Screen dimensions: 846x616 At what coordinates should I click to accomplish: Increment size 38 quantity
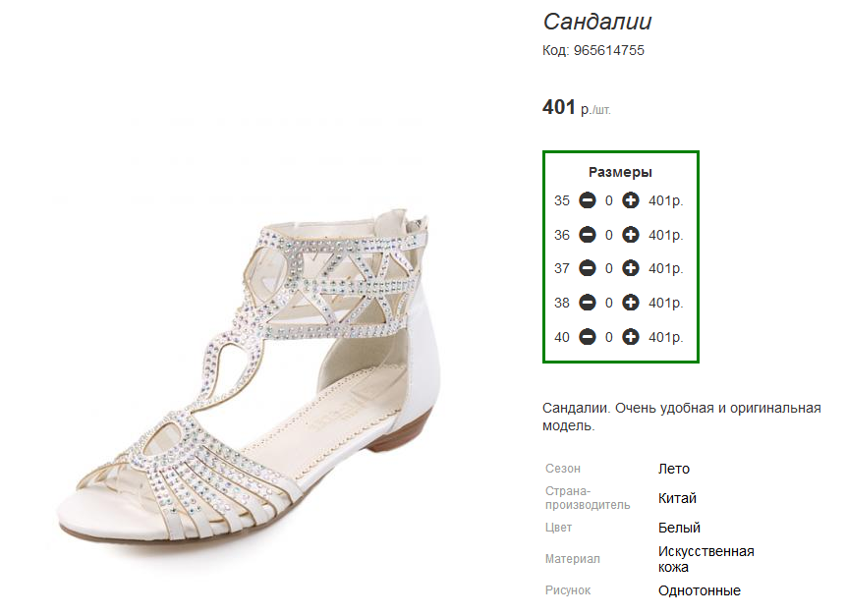click(631, 303)
